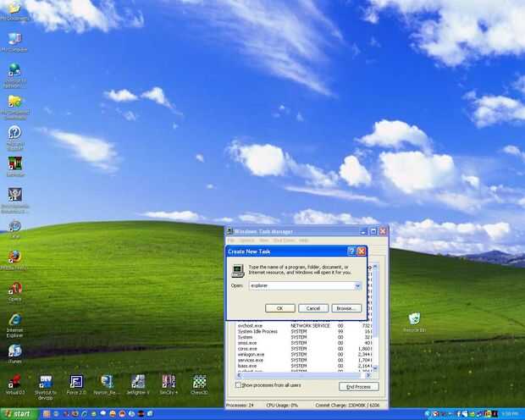This screenshot has width=525, height=420.
Task: Select the Jetfighter V desktop shortcut
Action: click(138, 384)
